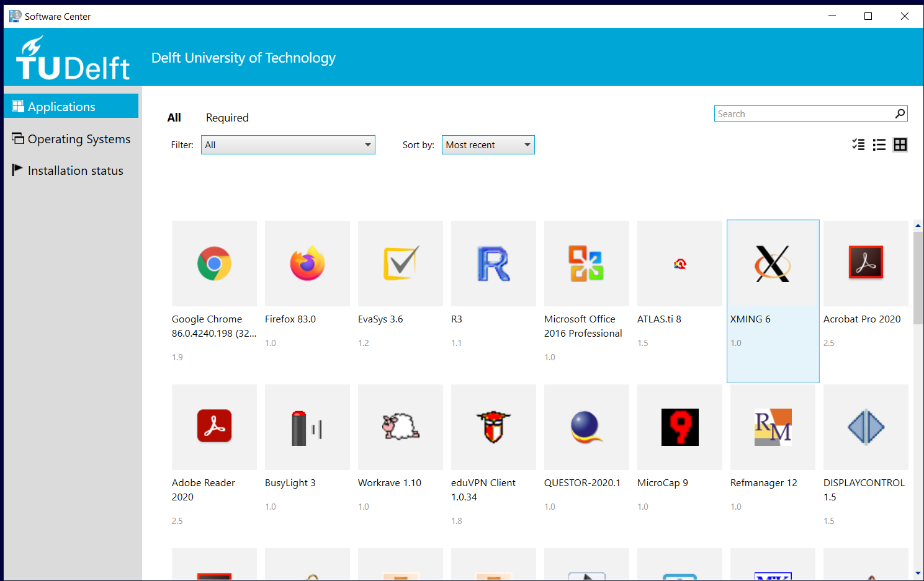This screenshot has width=924, height=581.
Task: Select the XMING 6 icon
Action: [773, 264]
